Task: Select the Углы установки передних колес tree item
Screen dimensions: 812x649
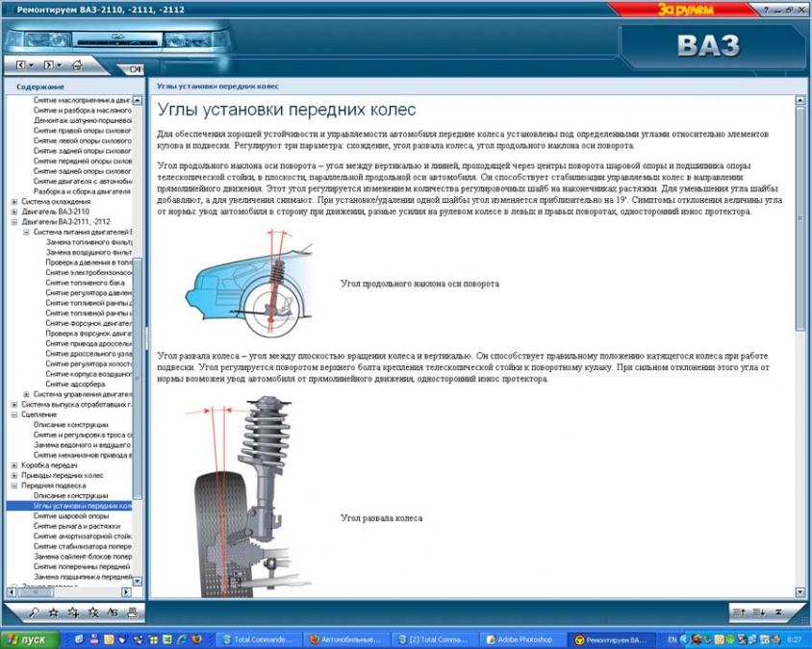Action: [83, 506]
